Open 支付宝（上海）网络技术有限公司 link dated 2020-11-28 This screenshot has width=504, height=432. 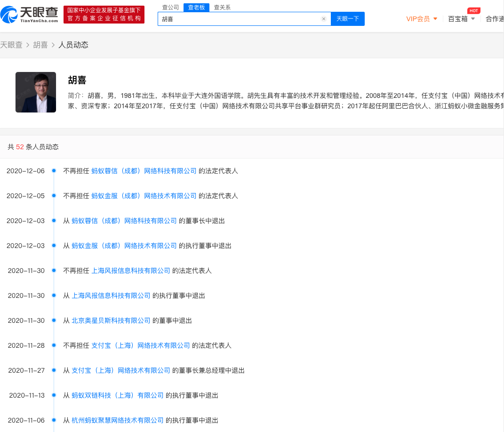click(140, 345)
